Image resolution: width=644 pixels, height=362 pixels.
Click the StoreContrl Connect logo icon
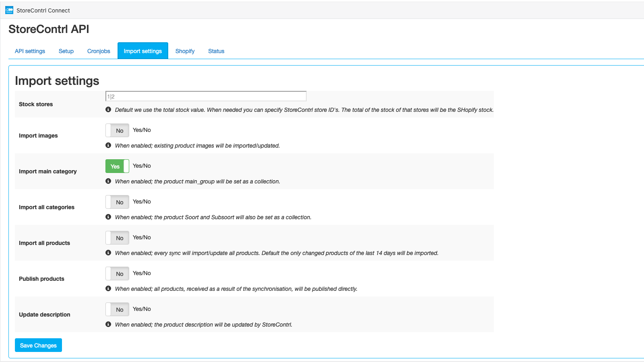pyautogui.click(x=9, y=10)
